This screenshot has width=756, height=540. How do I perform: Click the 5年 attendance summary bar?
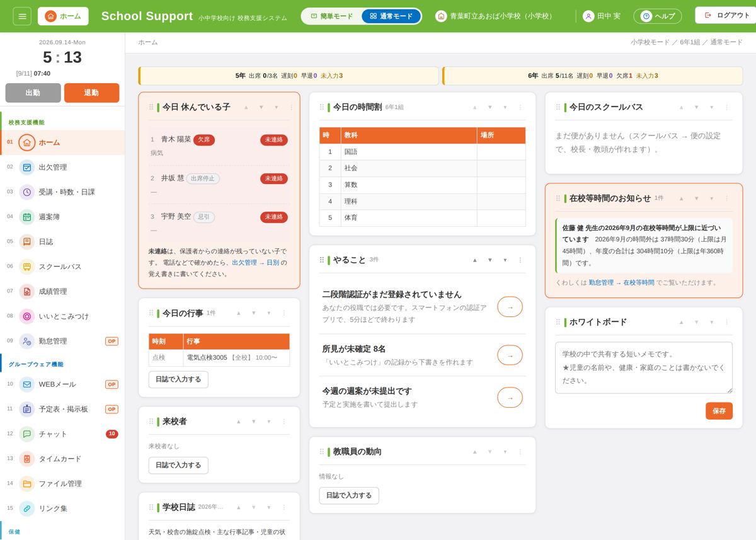[x=289, y=76]
